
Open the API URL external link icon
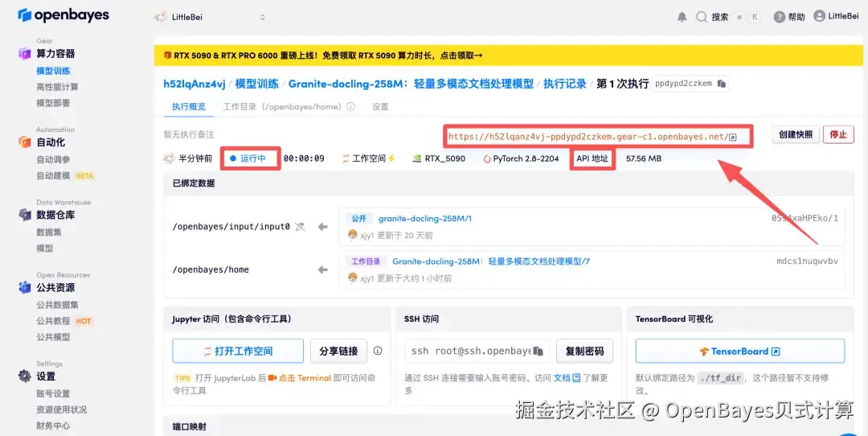(x=733, y=137)
